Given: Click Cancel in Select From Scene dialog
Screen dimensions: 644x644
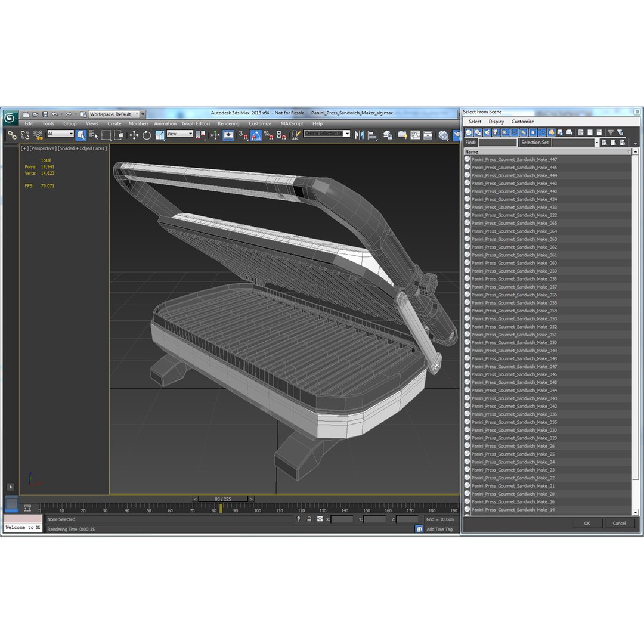Looking at the screenshot, I should 619,524.
